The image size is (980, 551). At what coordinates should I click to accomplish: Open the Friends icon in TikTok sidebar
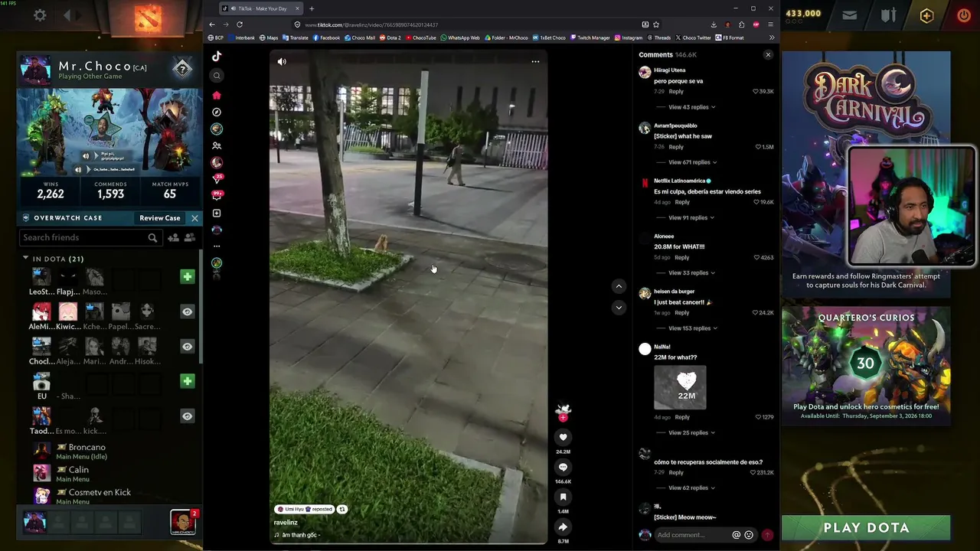(217, 145)
